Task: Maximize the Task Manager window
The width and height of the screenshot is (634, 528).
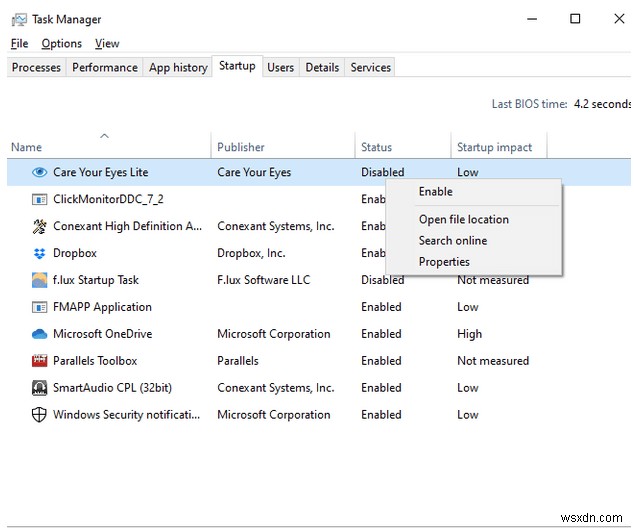Action: pyautogui.click(x=575, y=19)
